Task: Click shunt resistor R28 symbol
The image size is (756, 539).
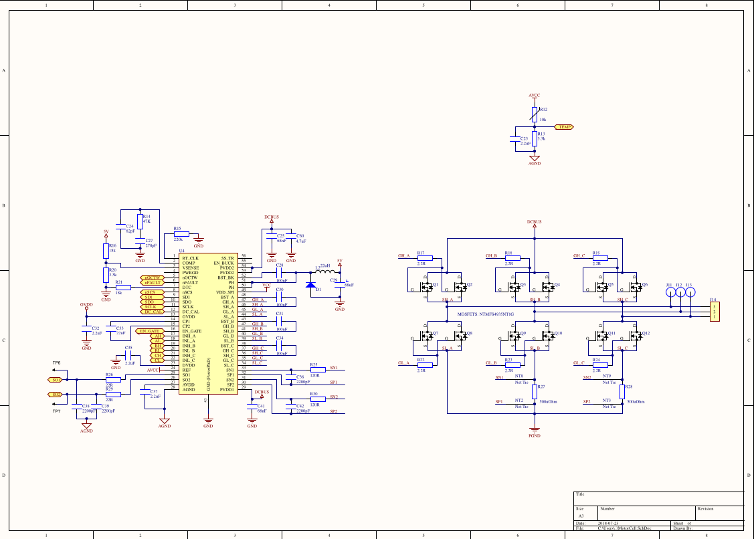Action: click(x=622, y=392)
